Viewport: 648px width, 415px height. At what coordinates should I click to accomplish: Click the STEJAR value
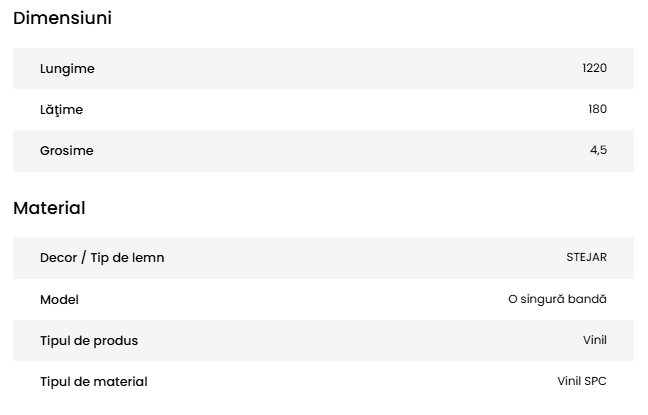coord(586,258)
